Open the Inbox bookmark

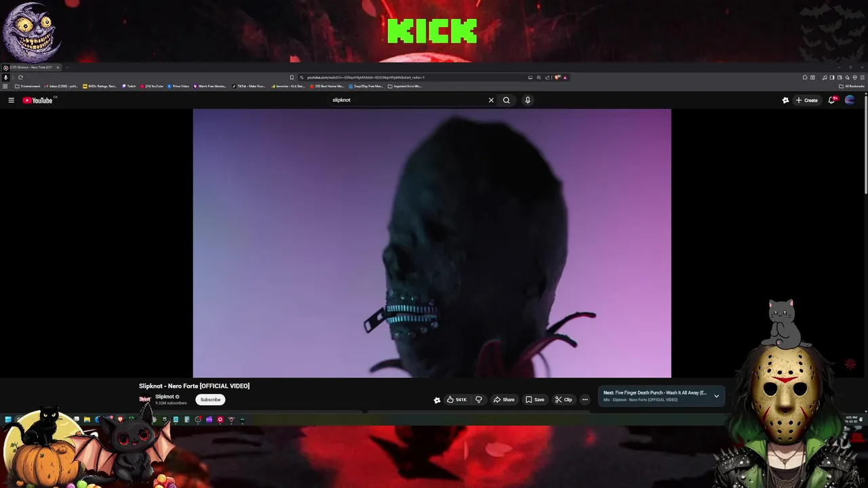click(x=60, y=86)
